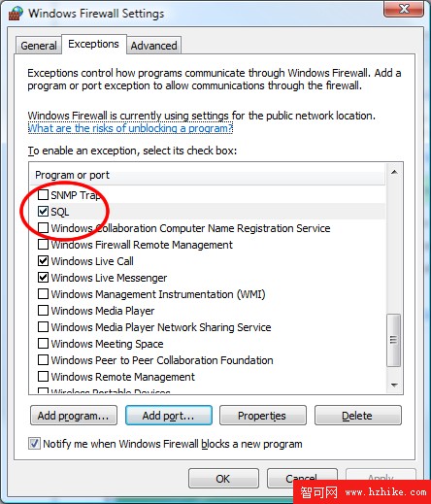Enable Windows Firewall Remote Management exception
This screenshot has width=431, height=504.
[x=43, y=245]
